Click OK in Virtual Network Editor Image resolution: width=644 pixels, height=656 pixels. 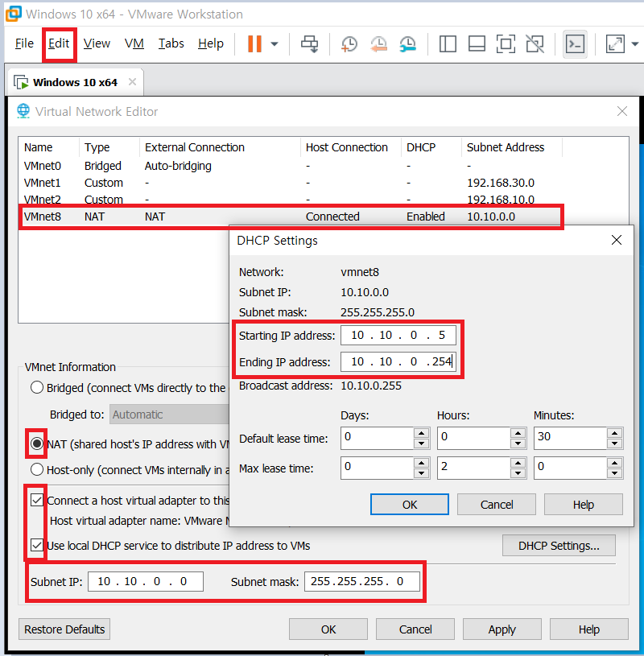point(328,629)
